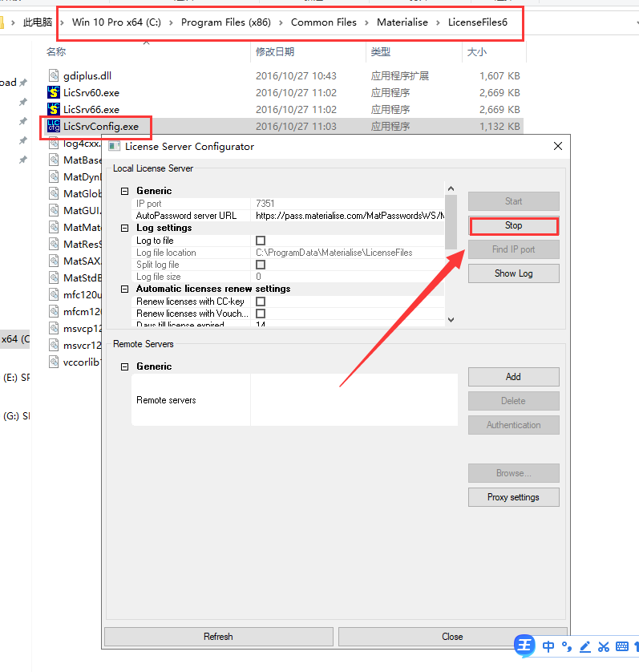Enable Renew licenses with CC-key checkbox
The height and width of the screenshot is (672, 639).
[260, 302]
